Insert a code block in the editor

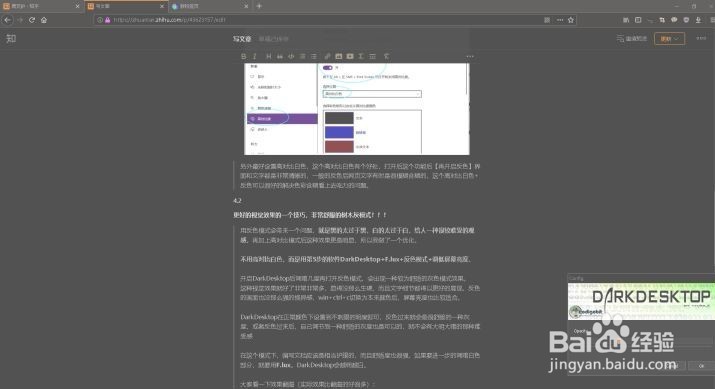[291, 56]
